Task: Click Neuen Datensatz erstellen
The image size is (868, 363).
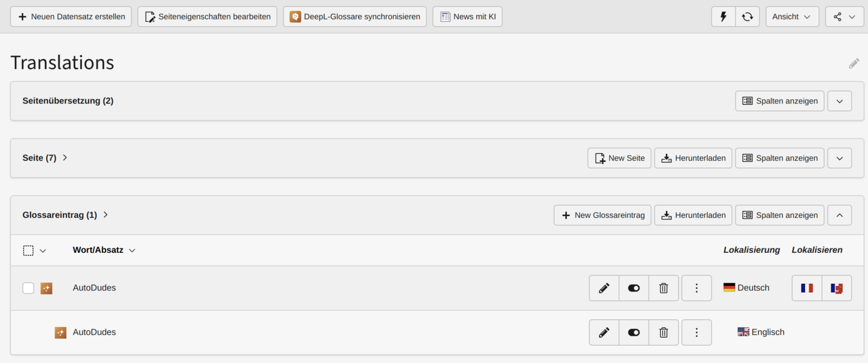Action: (x=71, y=17)
